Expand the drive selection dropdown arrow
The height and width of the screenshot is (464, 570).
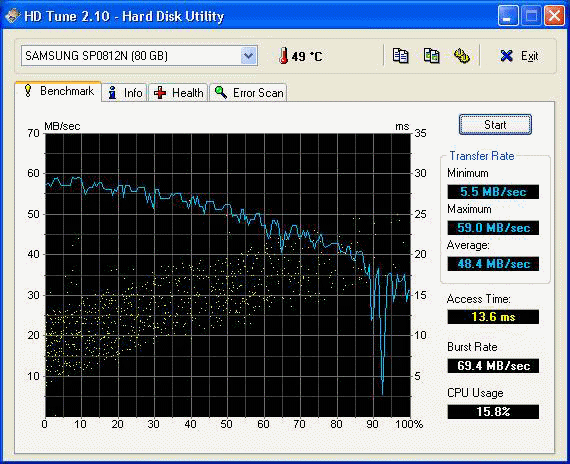coord(249,56)
